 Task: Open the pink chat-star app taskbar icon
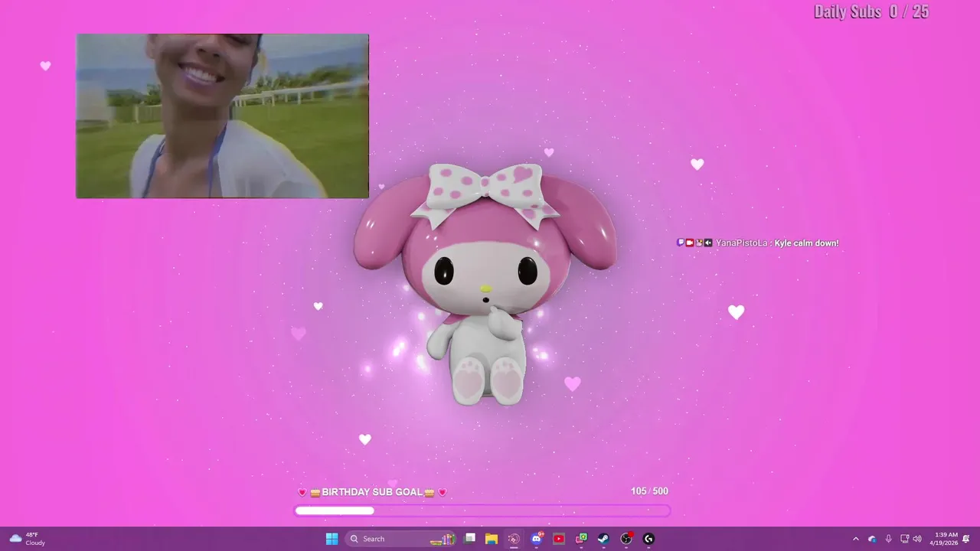point(581,539)
